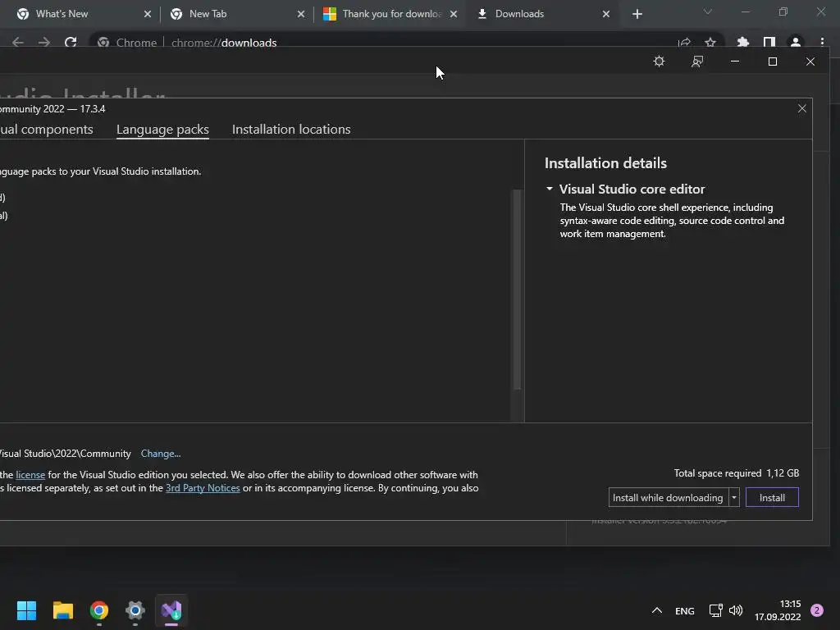Viewport: 840px width, 630px height.
Task: Collapse Visual Studio core editor details
Action: pos(549,189)
